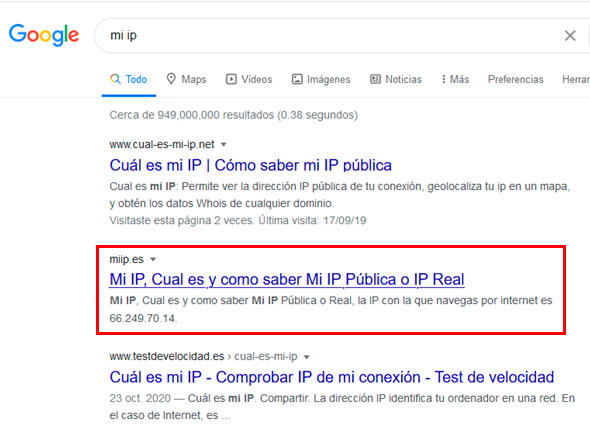Switch to the Noticias tab
Screen dimensions: 590x440
396,79
